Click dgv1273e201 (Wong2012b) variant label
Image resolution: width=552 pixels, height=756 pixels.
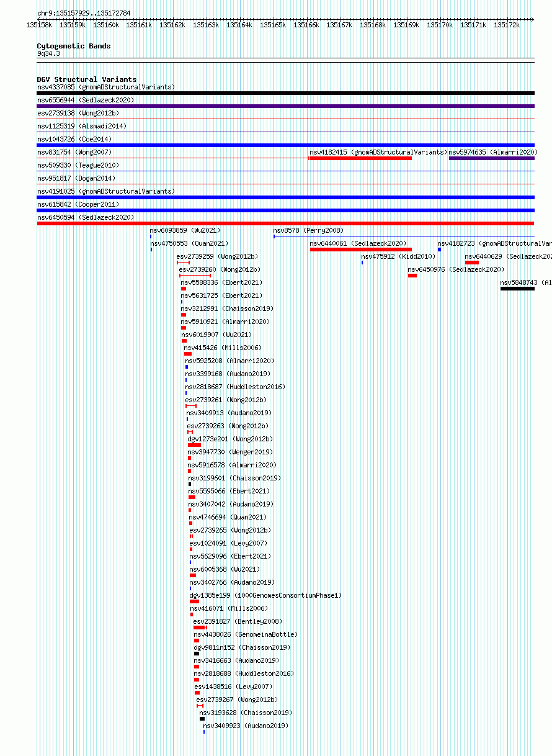pyautogui.click(x=229, y=439)
